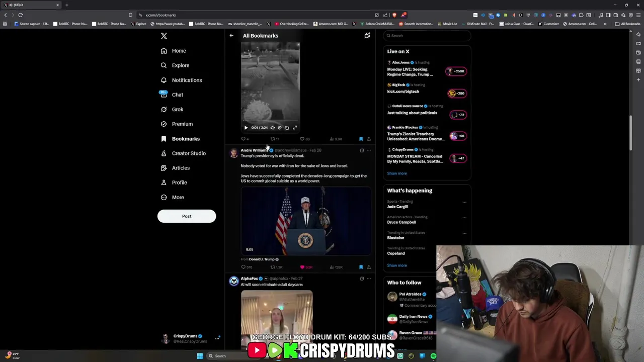The image size is (644, 362).
Task: Click the bookmark folder icon in the All Bookmarks header
Action: point(367,36)
